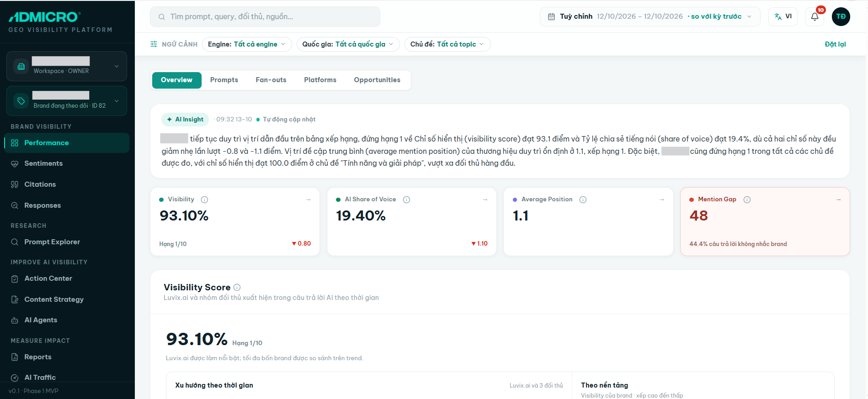Click the AI Share of Voice info icon
The image size is (868, 399).
[406, 199]
